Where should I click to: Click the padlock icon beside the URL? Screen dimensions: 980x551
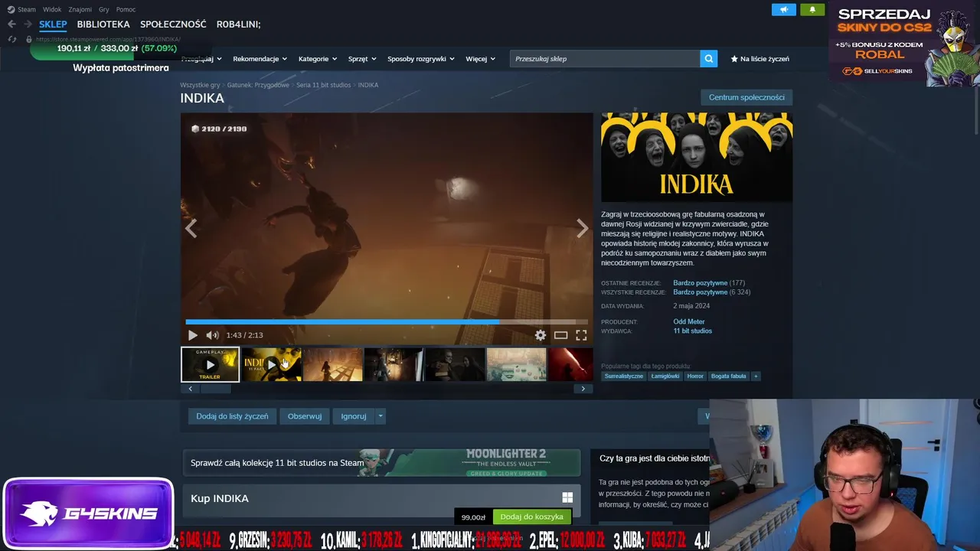point(29,39)
